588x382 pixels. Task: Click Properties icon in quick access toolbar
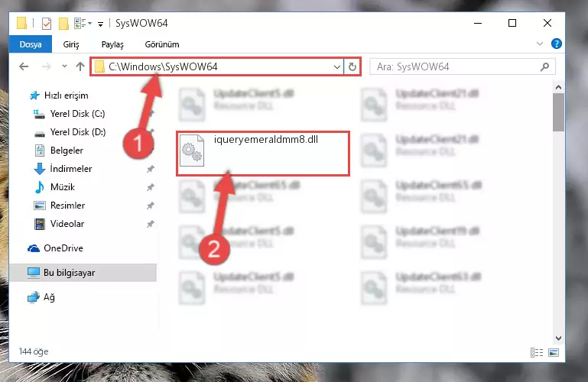47,24
